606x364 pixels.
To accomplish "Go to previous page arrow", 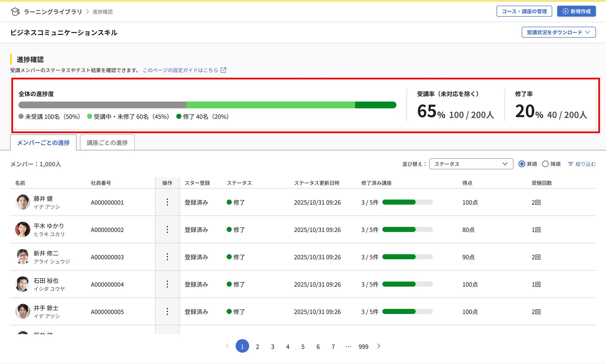I will [227, 346].
